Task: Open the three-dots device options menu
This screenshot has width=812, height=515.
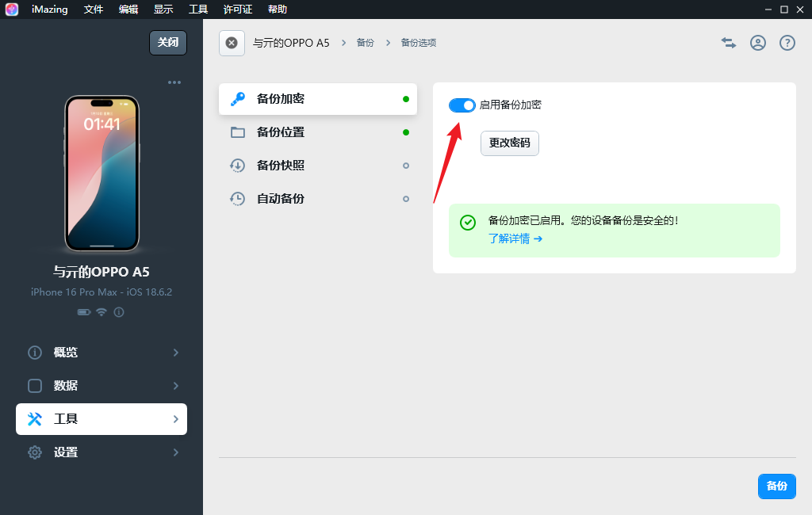Action: click(174, 82)
